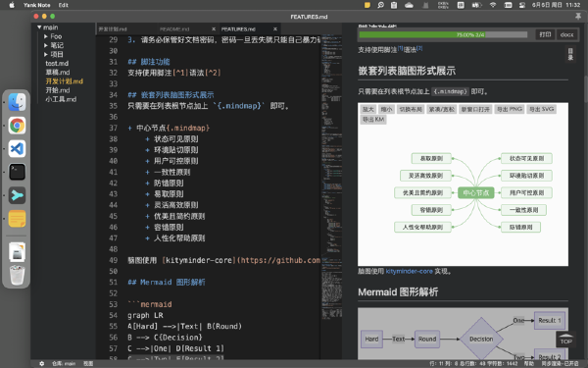Open the Trash in the Dock
This screenshot has width=588, height=368.
pos(17,275)
